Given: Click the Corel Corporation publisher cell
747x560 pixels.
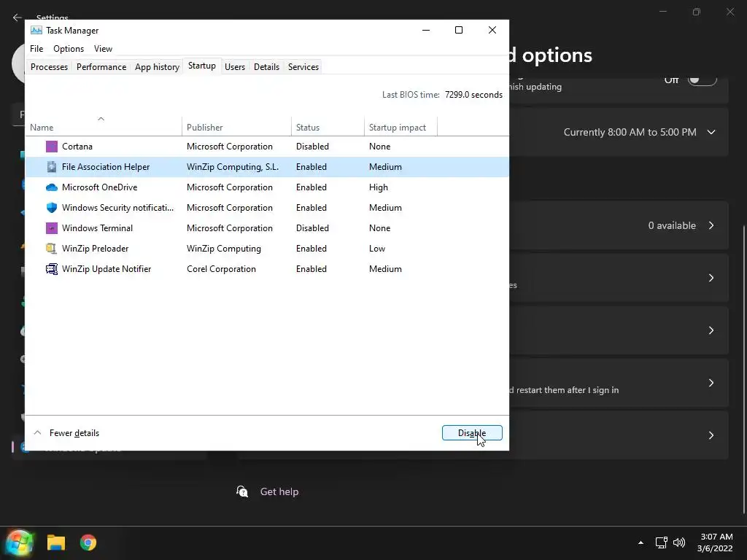Looking at the screenshot, I should [221, 269].
